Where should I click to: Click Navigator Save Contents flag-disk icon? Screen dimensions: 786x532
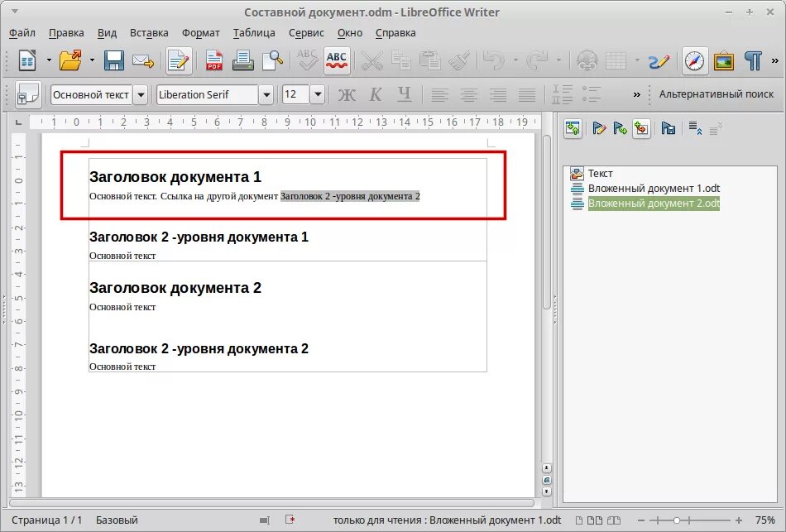pyautogui.click(x=669, y=129)
